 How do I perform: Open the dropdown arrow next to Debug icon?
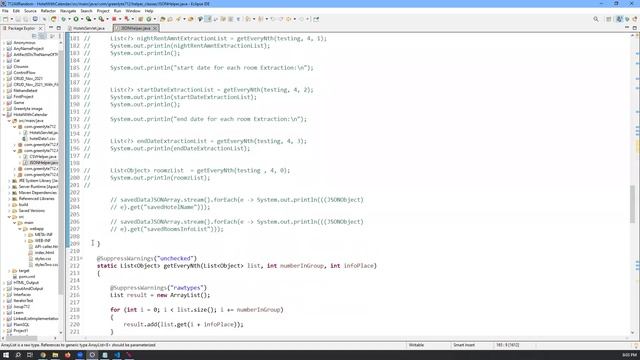69,19
